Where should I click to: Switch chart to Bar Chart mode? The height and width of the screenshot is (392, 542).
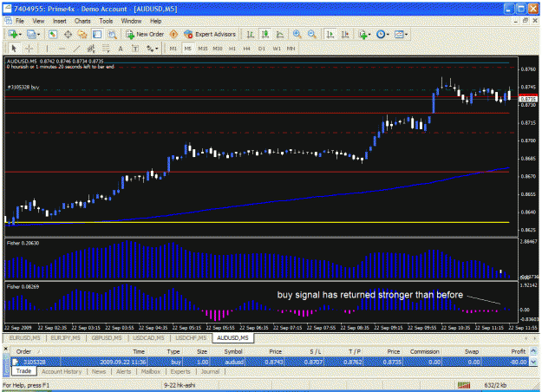click(x=251, y=34)
